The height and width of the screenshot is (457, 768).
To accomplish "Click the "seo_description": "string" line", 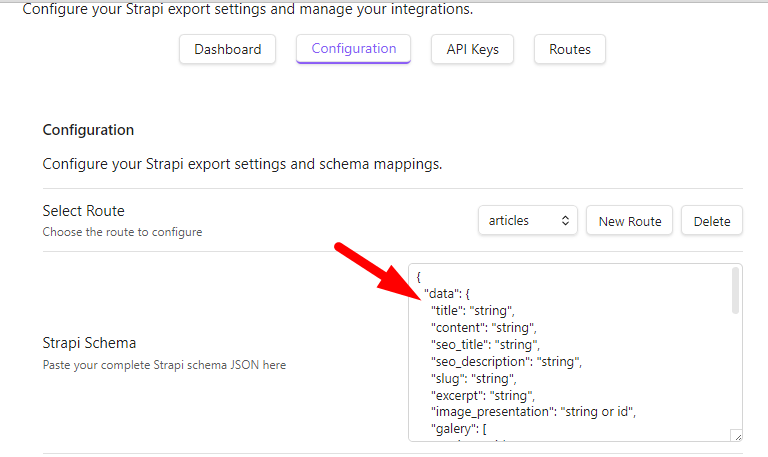I will [x=506, y=361].
